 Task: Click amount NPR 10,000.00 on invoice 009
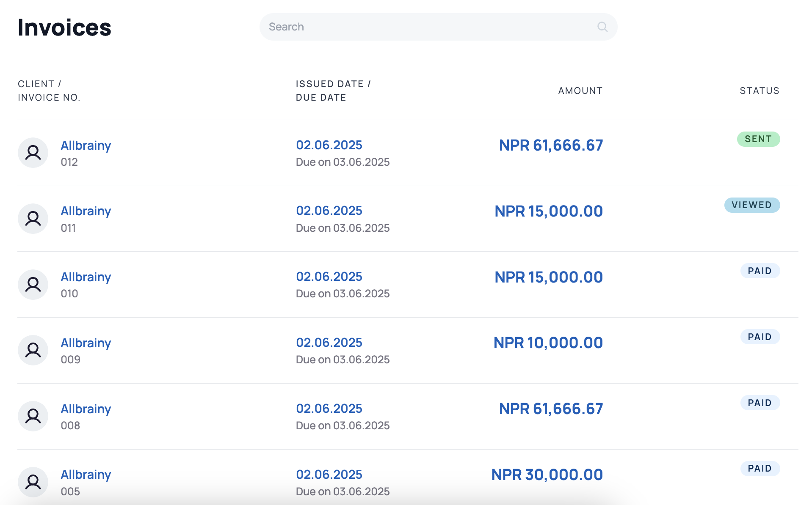(x=548, y=343)
